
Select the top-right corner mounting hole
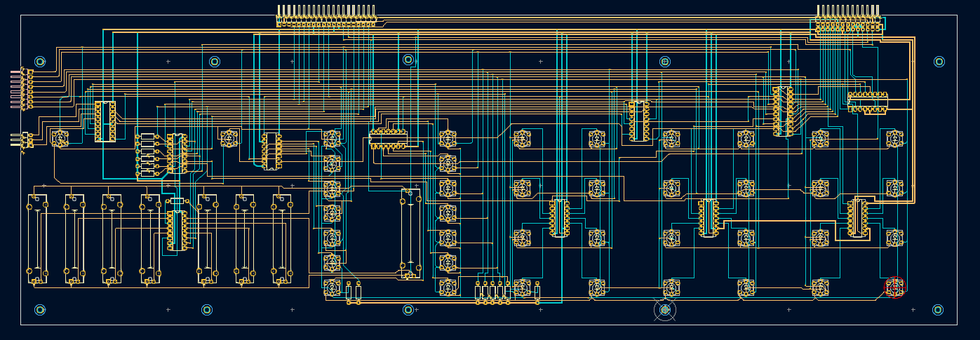point(939,62)
